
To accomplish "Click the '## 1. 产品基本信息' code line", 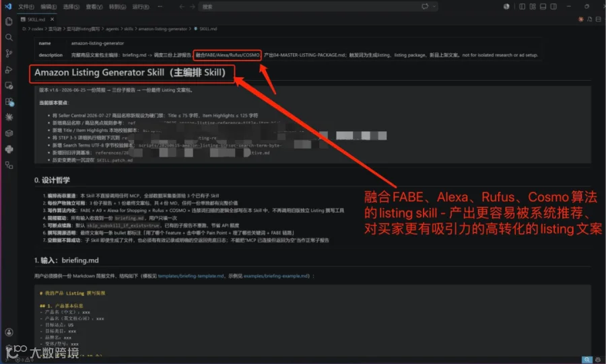I will coord(61,305).
